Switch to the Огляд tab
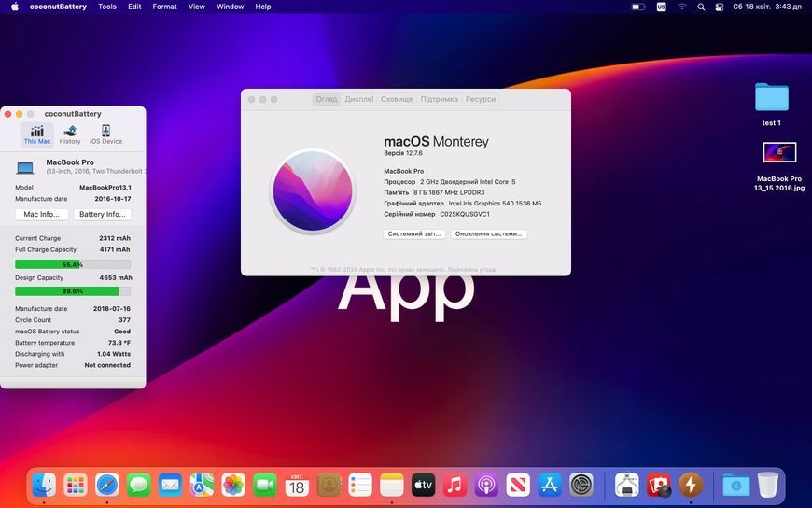 click(327, 99)
